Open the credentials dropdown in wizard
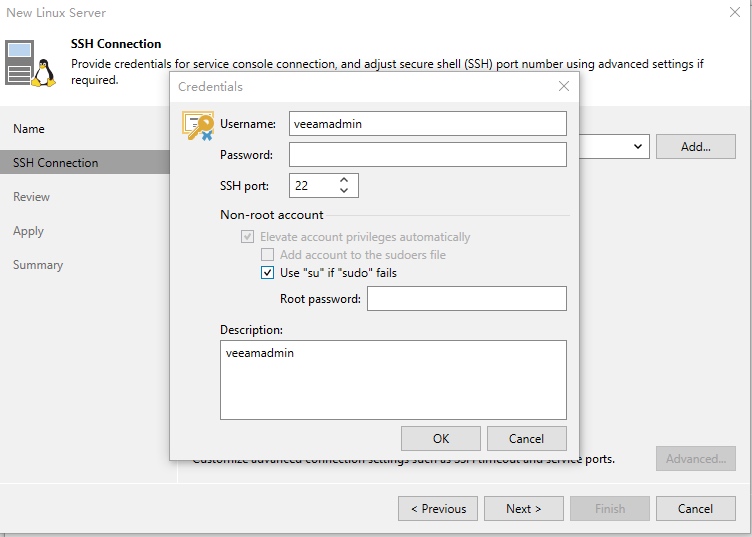 point(637,146)
